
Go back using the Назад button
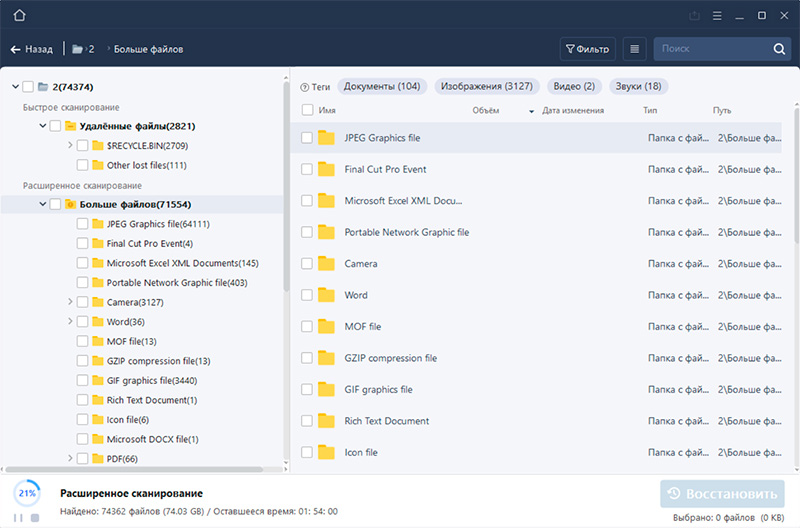coord(32,49)
